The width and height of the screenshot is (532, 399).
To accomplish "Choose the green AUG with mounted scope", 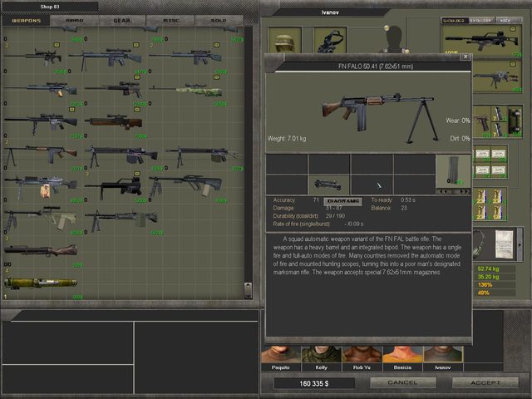I will 42,218.
